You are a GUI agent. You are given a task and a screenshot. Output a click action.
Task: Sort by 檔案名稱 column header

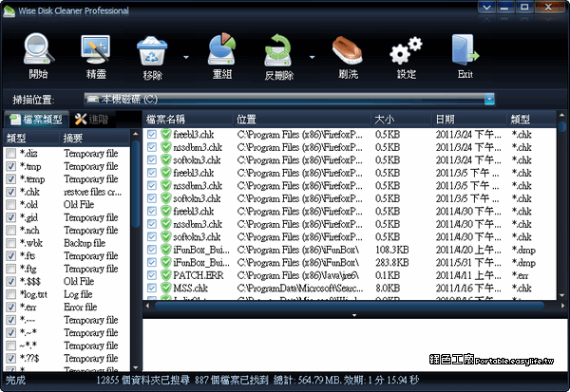187,120
